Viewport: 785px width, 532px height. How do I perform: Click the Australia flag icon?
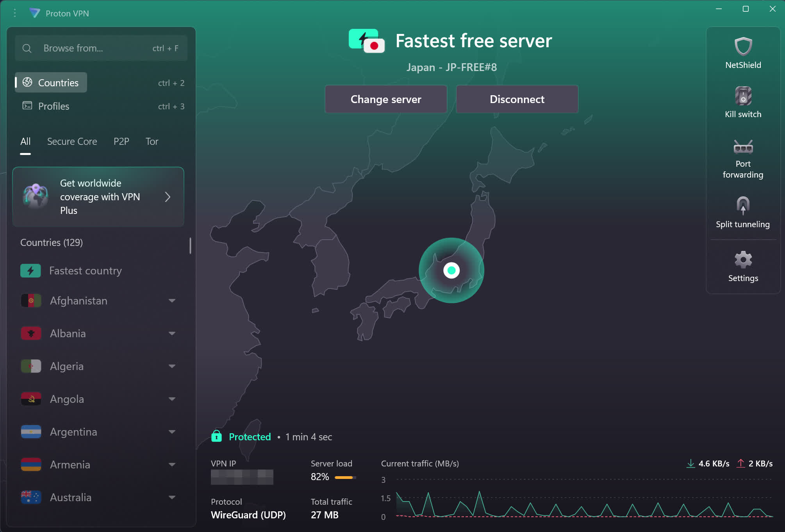31,497
